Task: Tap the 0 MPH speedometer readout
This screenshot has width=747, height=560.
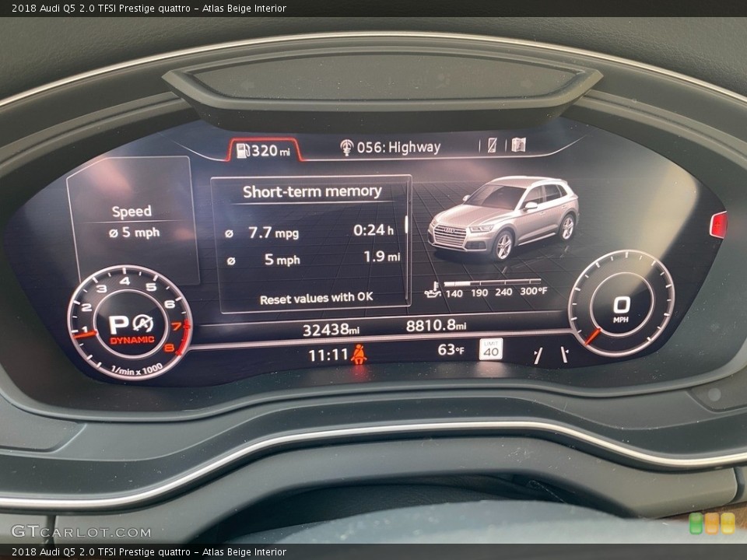Action: click(621, 310)
